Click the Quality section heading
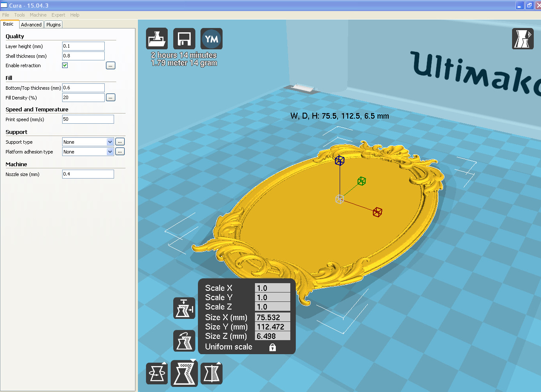 (x=15, y=36)
